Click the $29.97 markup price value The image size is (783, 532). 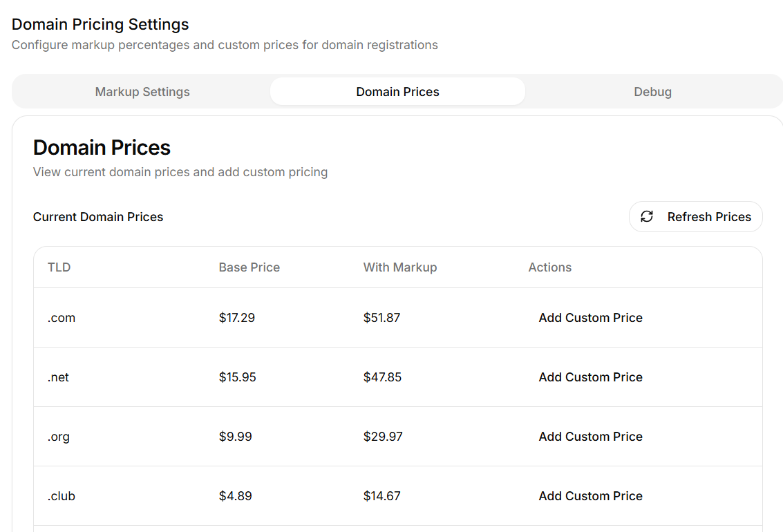click(382, 437)
